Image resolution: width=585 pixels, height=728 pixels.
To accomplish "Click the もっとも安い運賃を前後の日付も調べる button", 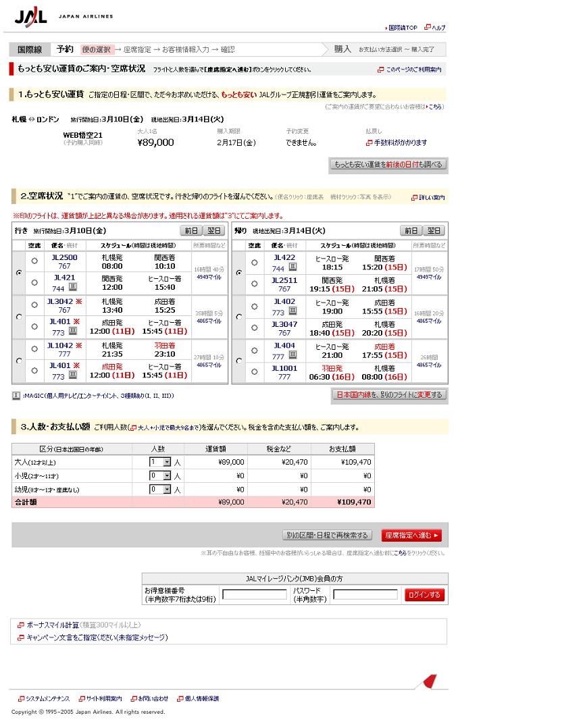I will coord(388,164).
